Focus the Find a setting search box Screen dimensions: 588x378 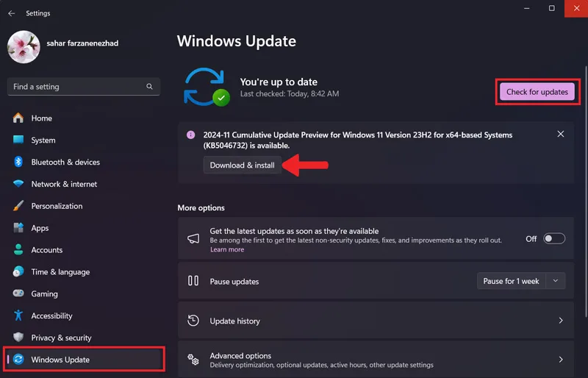84,87
